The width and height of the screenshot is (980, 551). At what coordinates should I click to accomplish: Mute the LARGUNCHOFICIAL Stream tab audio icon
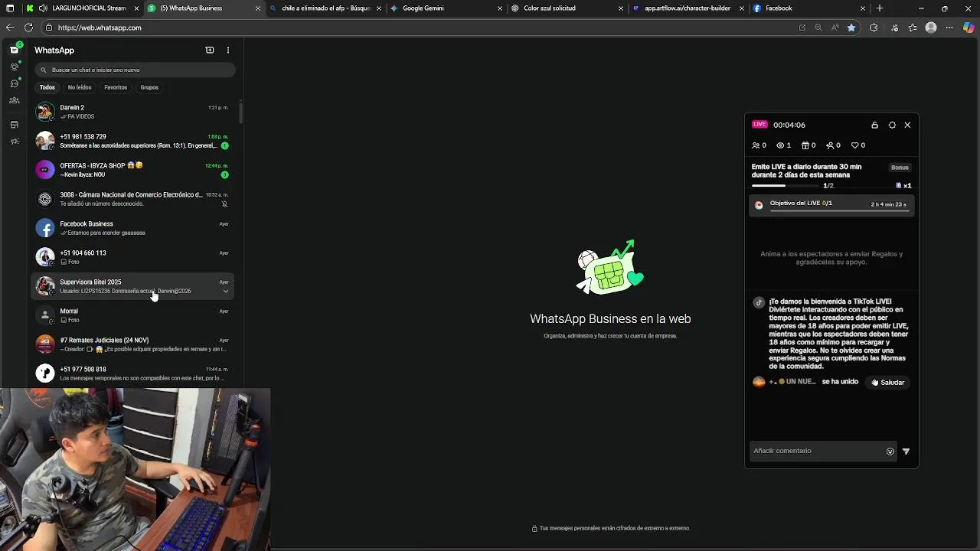point(43,8)
